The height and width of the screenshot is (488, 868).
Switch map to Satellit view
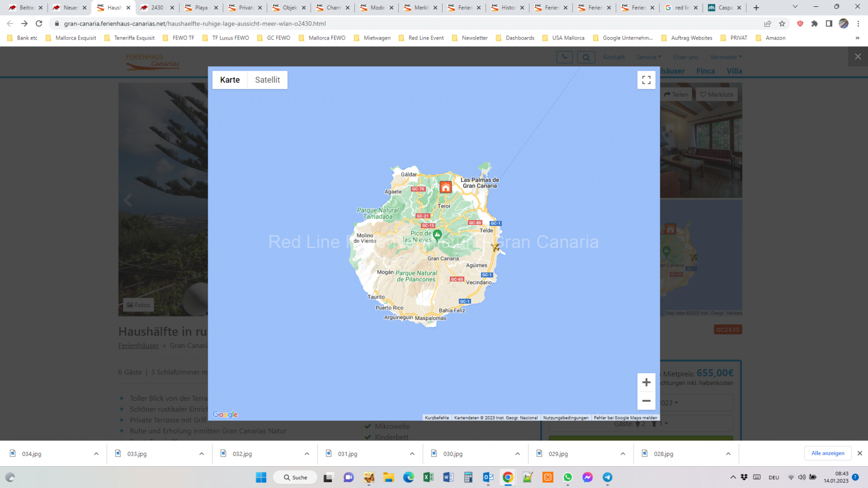tap(267, 80)
